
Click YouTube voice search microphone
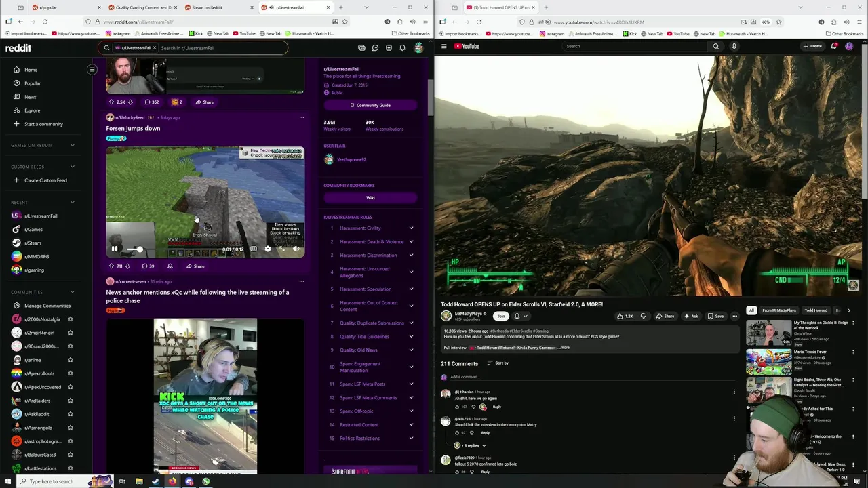tap(734, 46)
